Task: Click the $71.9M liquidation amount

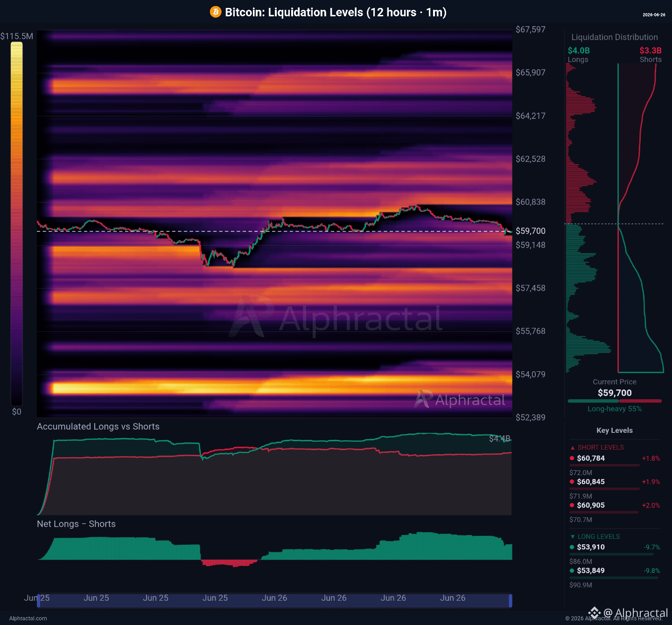Action: click(x=581, y=496)
